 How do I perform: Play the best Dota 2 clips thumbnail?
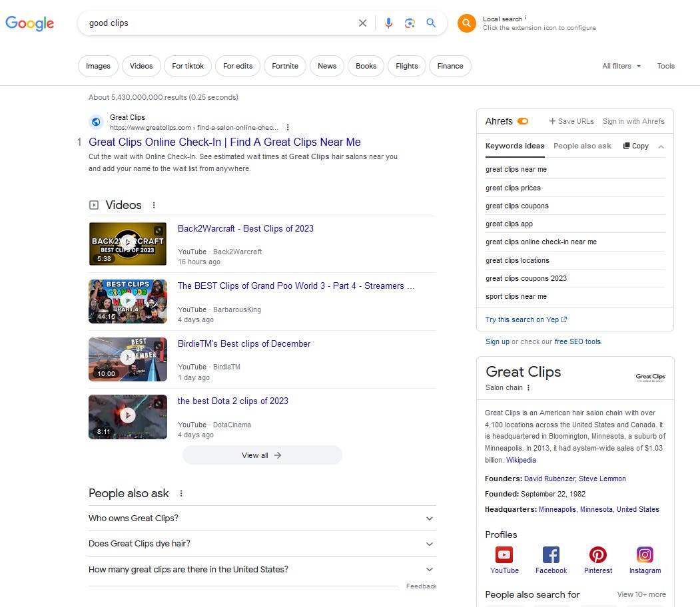[128, 417]
